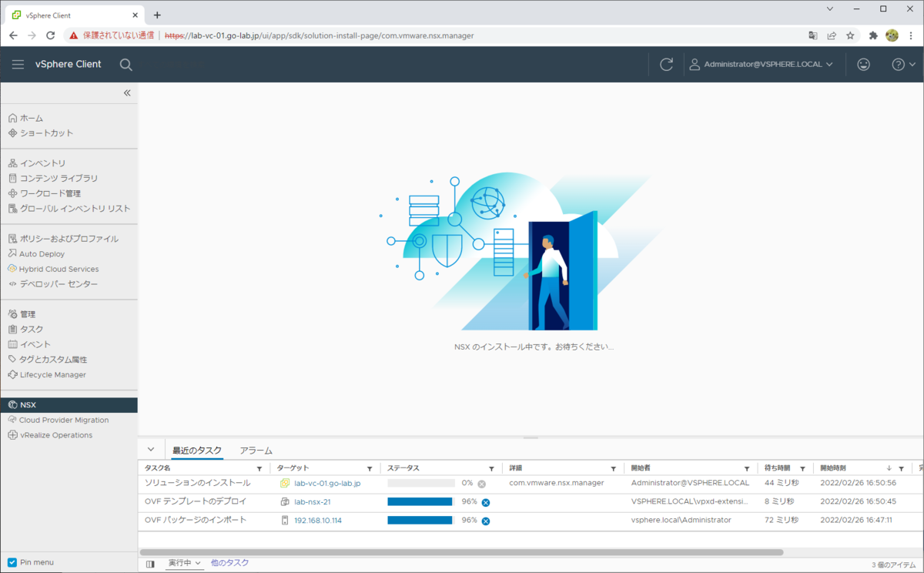924x573 pixels.
Task: Cancel the ソリューションのインストール task
Action: point(481,484)
